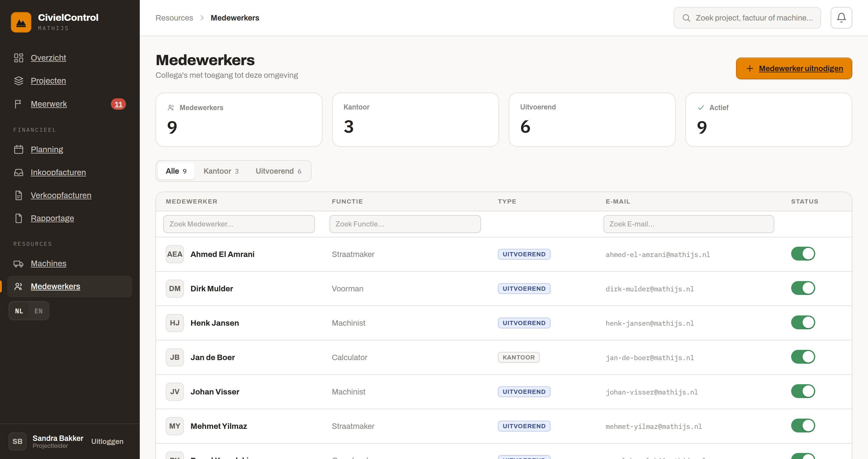Click the JV avatar for Johan Visser
The image size is (868, 459).
point(175,391)
